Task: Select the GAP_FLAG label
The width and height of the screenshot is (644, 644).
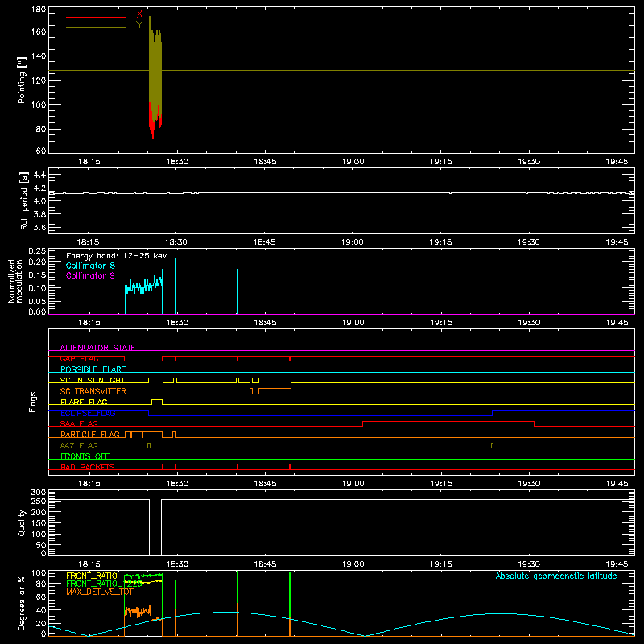Action: click(79, 358)
